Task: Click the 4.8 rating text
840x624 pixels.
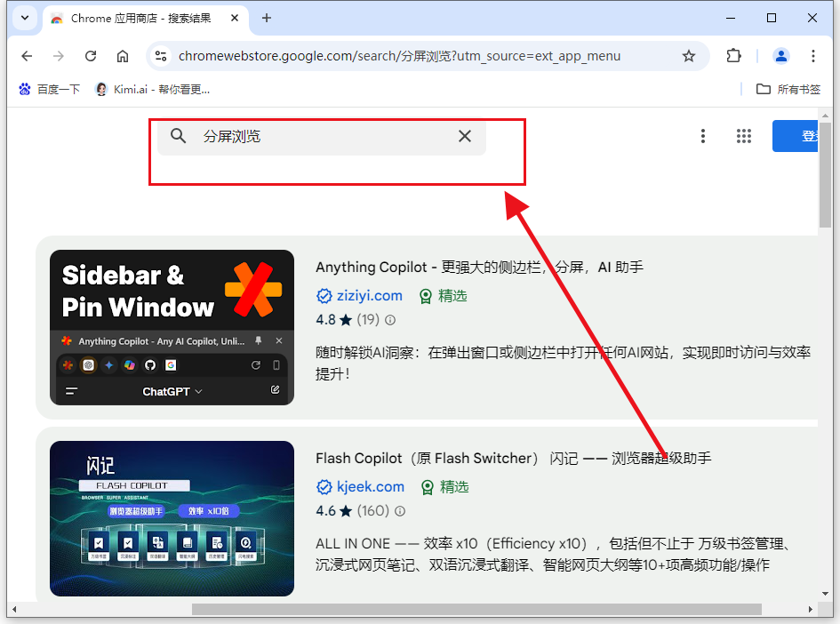Action: coord(325,320)
